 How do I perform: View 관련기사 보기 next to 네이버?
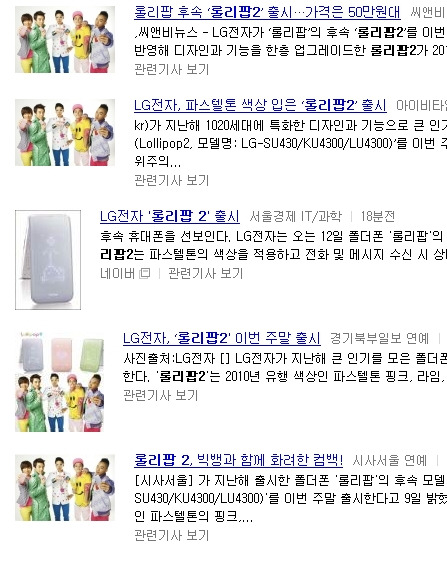(206, 273)
